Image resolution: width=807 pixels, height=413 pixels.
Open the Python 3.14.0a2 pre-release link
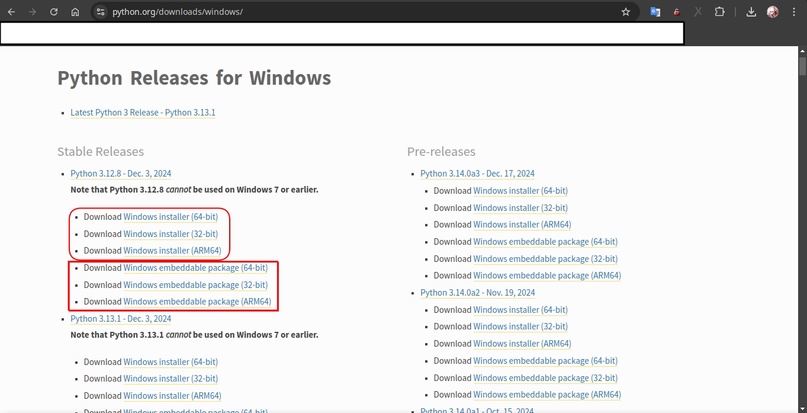click(477, 293)
